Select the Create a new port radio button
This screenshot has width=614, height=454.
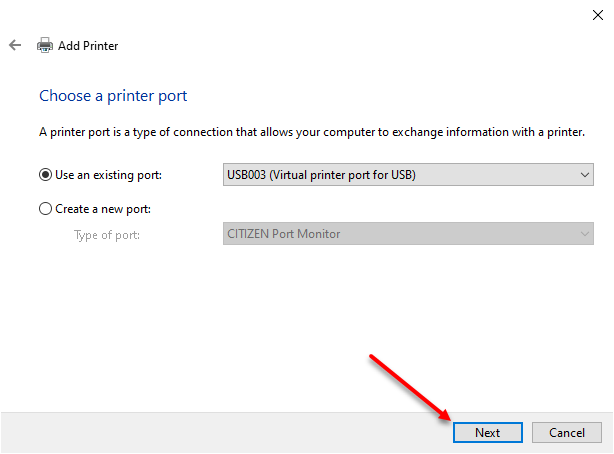45,209
